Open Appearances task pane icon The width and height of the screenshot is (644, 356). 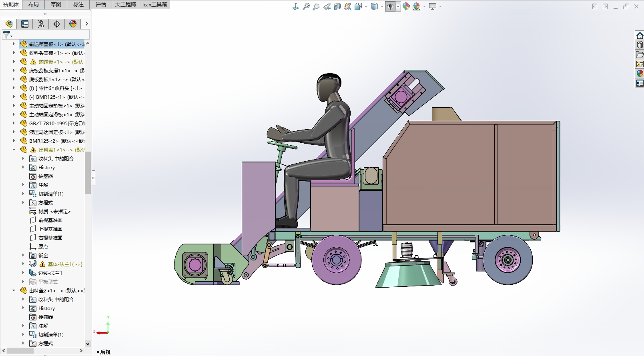point(640,74)
